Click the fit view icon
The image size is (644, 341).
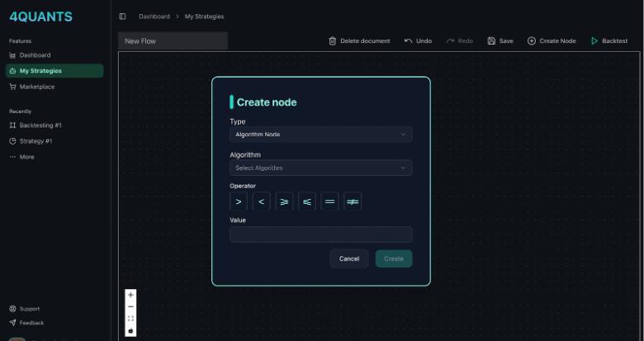130,319
